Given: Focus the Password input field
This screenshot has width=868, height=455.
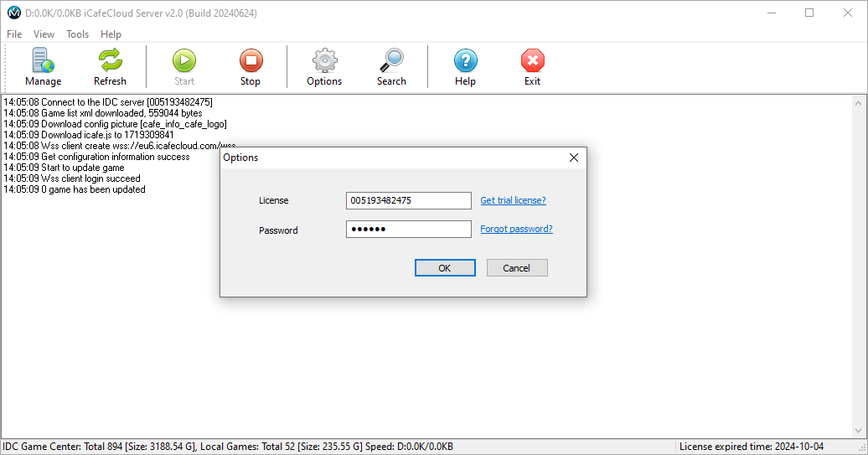Looking at the screenshot, I should coord(409,229).
